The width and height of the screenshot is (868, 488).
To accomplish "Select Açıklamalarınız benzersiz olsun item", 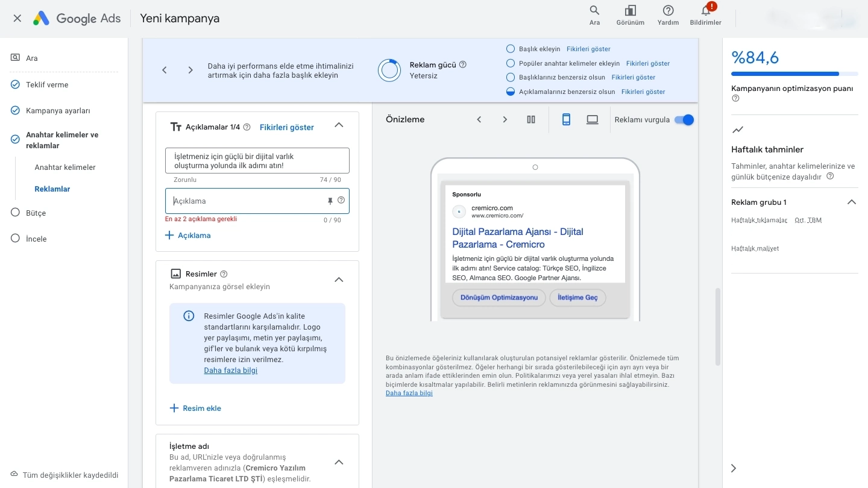I will click(x=511, y=92).
